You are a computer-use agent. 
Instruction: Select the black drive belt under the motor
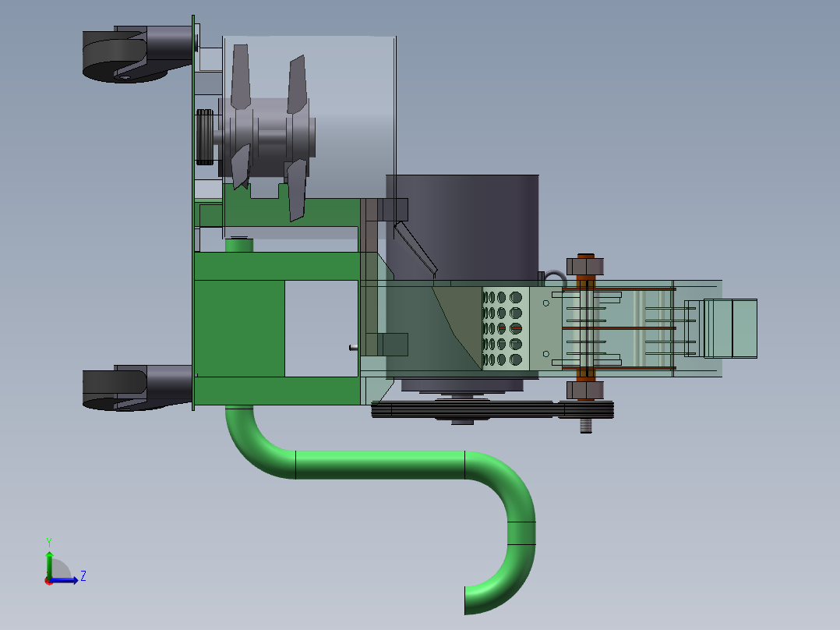pos(492,409)
